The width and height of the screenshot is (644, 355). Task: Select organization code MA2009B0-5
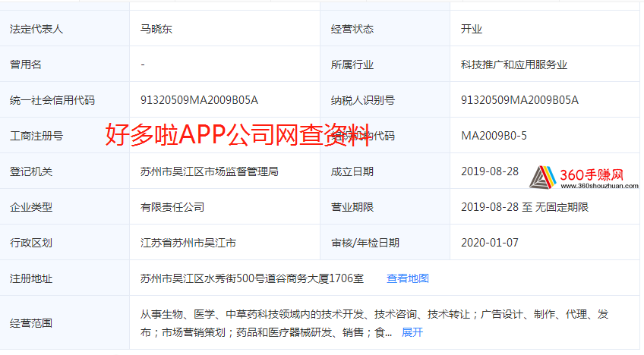pos(494,136)
